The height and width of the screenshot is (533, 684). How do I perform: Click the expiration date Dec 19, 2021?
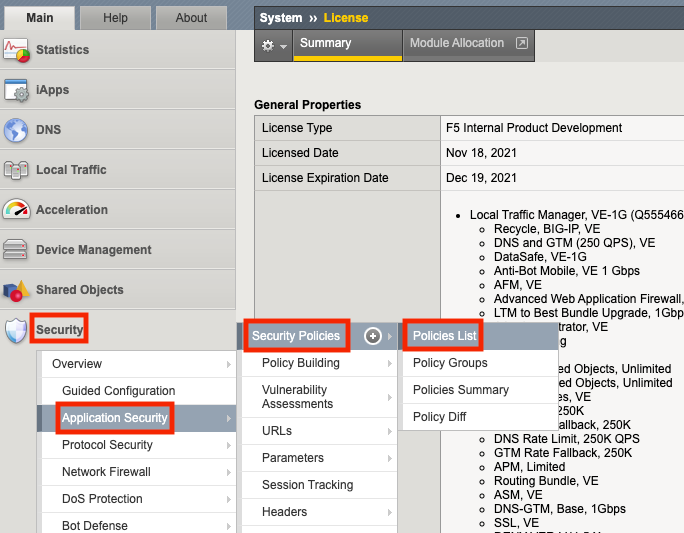(x=481, y=178)
